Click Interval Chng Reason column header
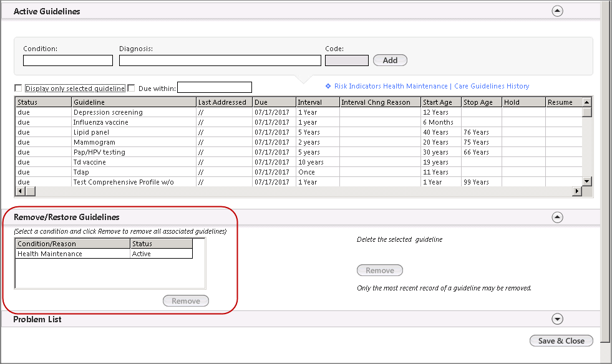This screenshot has width=612, height=364. tap(380, 102)
